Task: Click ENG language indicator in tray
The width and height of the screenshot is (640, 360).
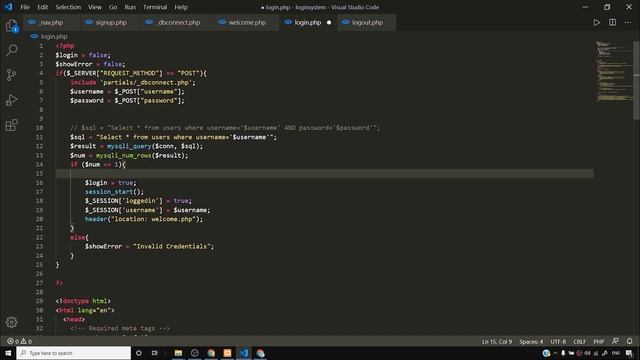Action: (x=616, y=353)
